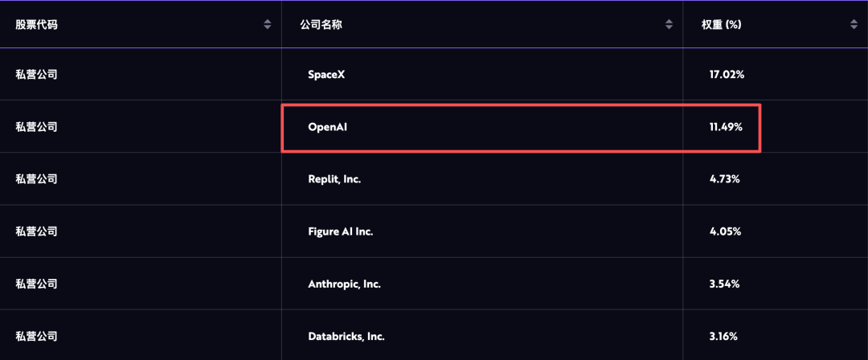Select the OpenAI company name
Viewport: 868px width, 360px height.
pyautogui.click(x=327, y=127)
